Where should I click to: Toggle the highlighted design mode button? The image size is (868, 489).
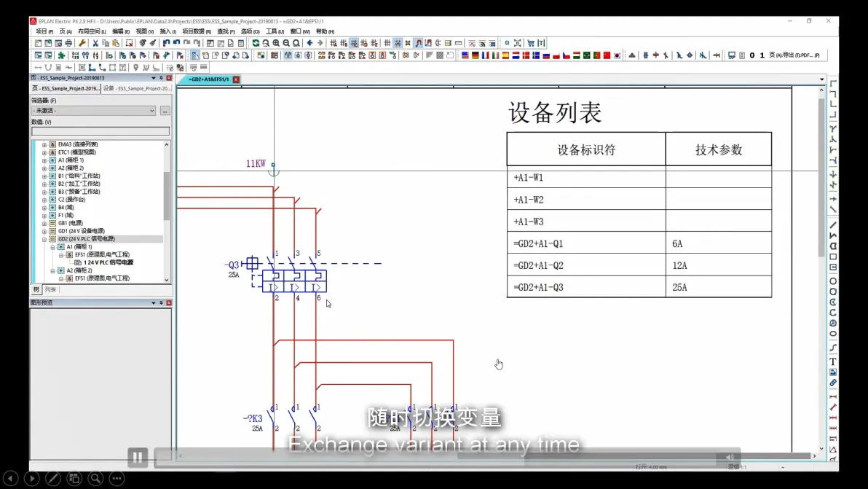[x=419, y=43]
